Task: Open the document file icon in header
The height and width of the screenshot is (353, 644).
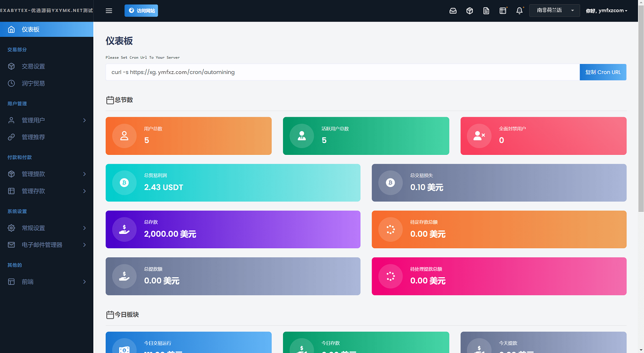Action: pyautogui.click(x=486, y=11)
